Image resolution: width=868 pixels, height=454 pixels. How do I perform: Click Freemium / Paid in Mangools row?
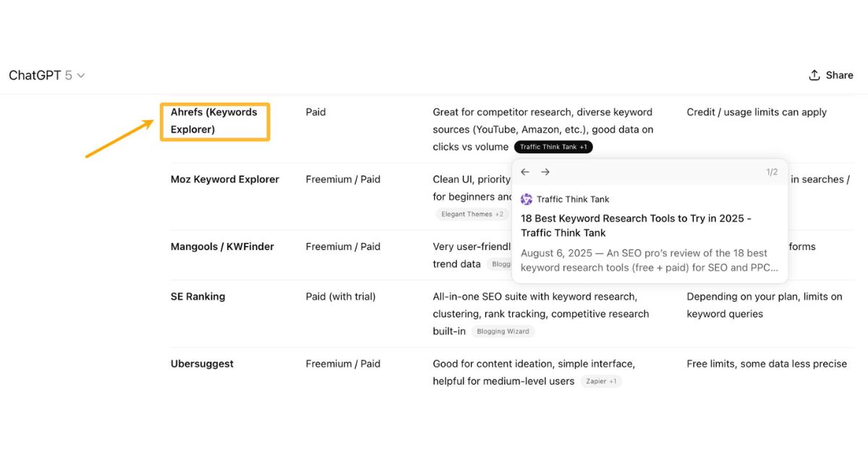tap(343, 247)
